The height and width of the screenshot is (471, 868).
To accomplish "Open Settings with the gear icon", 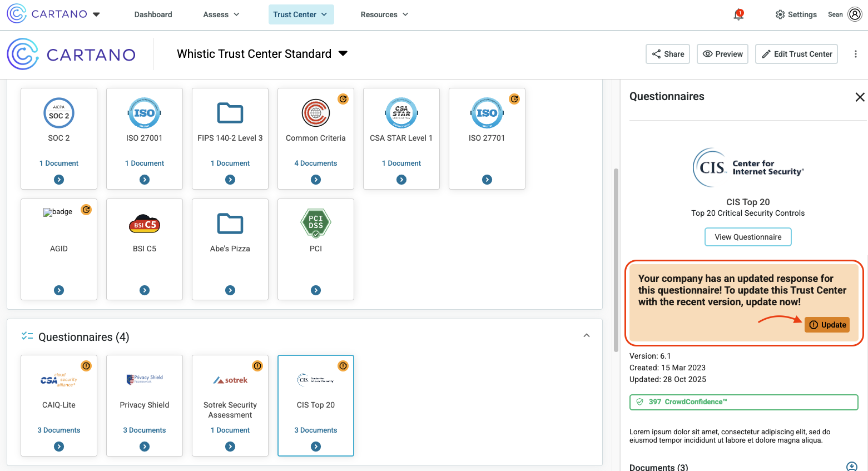I will (796, 14).
